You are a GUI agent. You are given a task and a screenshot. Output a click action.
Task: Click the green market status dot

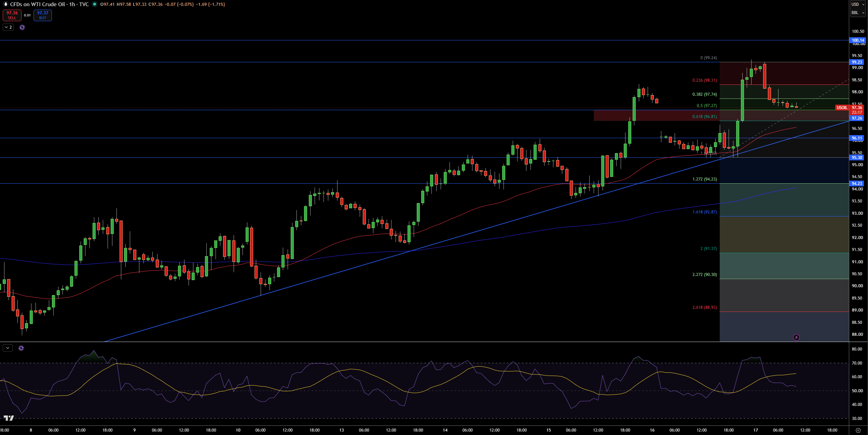(x=95, y=4)
